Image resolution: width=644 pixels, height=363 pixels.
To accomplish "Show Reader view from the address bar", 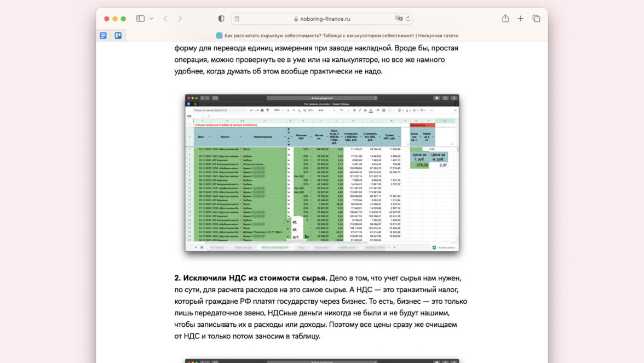I will (237, 19).
